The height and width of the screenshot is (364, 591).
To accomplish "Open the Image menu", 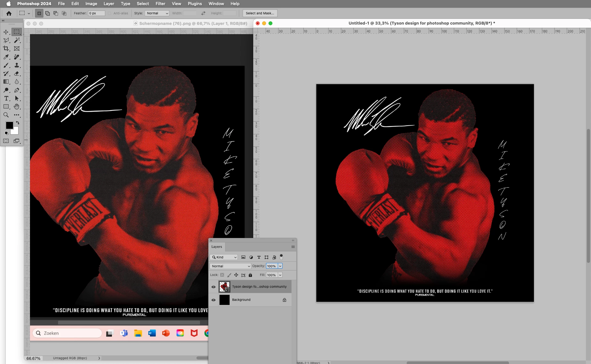I will (x=91, y=4).
